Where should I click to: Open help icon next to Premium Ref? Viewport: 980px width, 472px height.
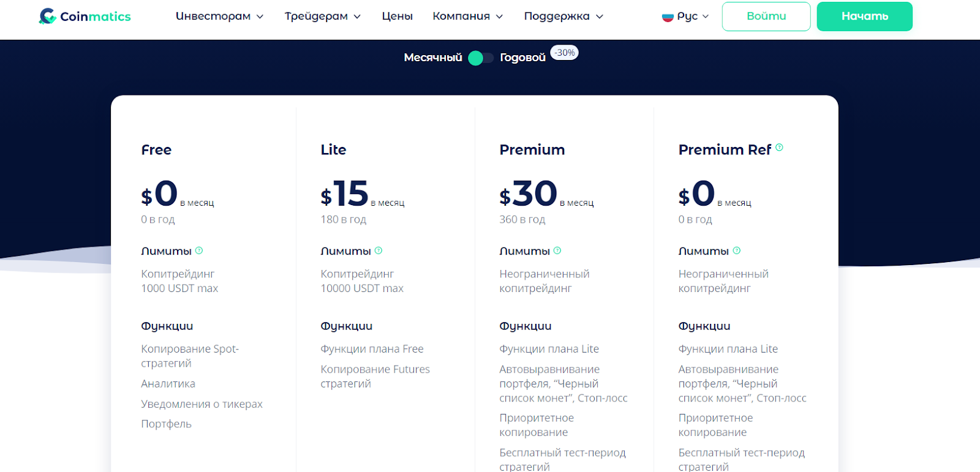pyautogui.click(x=779, y=148)
